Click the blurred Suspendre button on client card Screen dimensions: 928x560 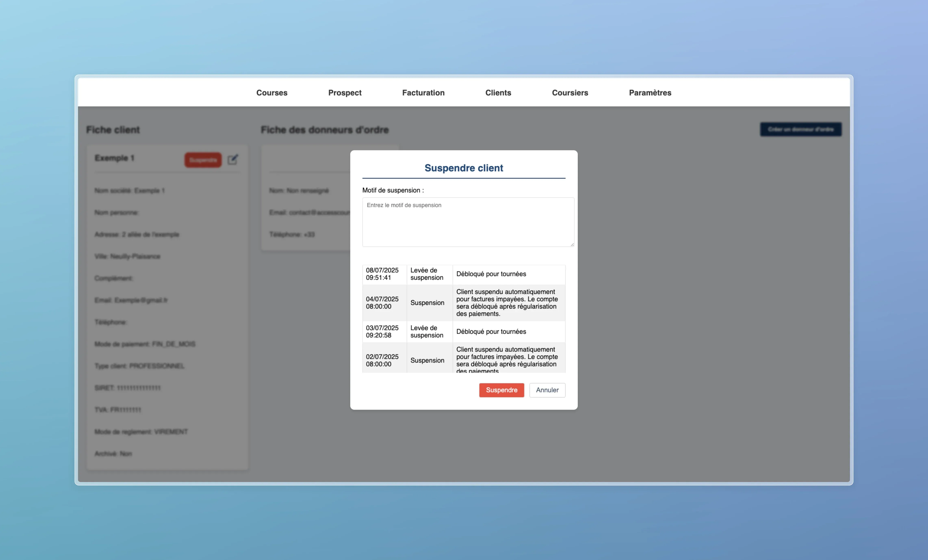click(203, 160)
